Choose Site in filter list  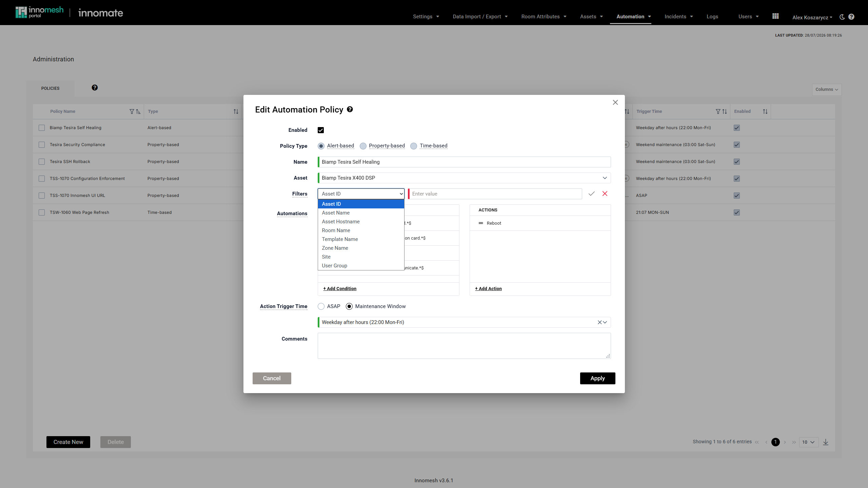coord(361,257)
